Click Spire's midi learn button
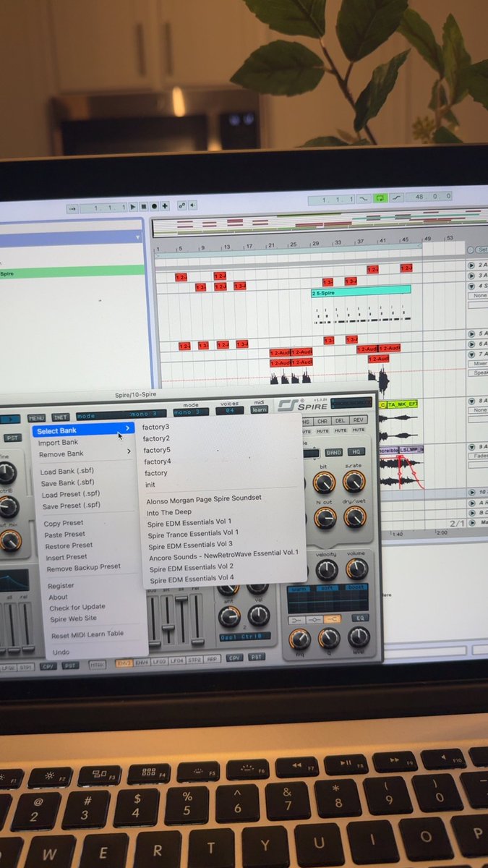The image size is (488, 868). (259, 409)
